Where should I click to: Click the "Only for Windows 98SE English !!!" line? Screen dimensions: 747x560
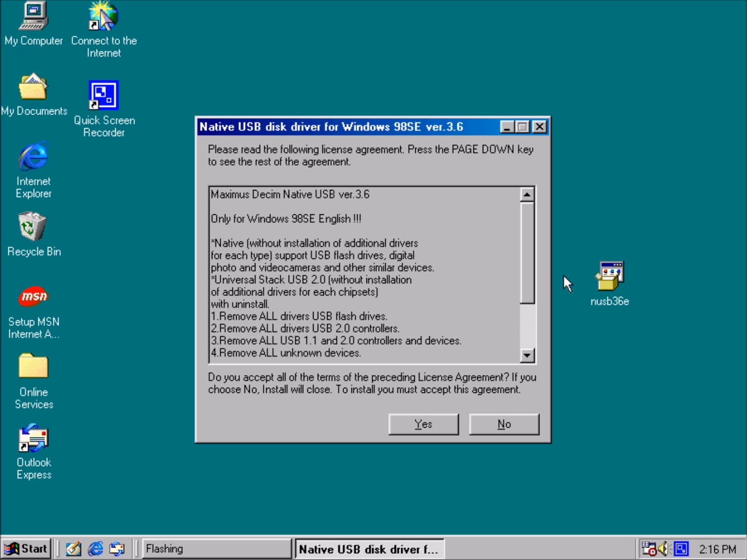[x=286, y=219]
